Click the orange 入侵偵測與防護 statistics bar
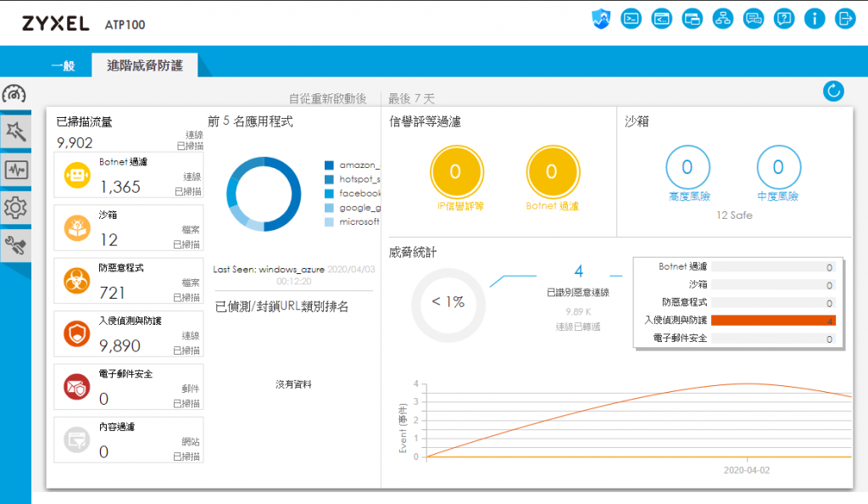Image resolution: width=868 pixels, height=504 pixels. pyautogui.click(x=773, y=321)
